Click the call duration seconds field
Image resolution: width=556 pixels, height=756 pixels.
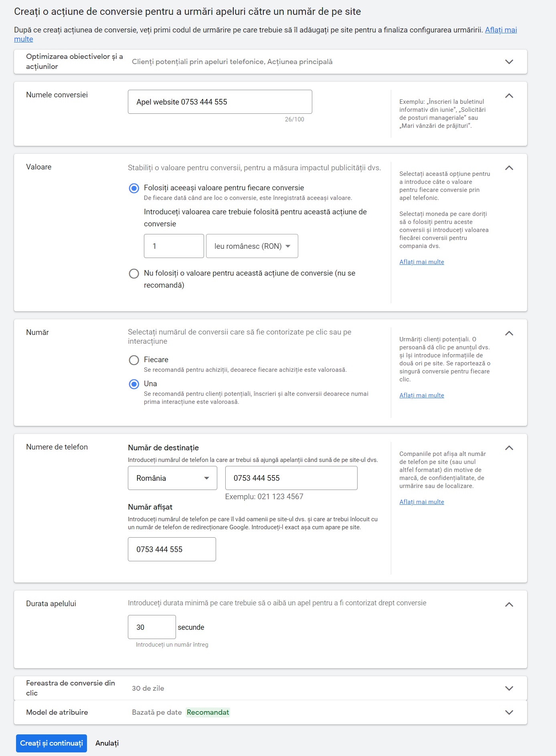point(152,627)
